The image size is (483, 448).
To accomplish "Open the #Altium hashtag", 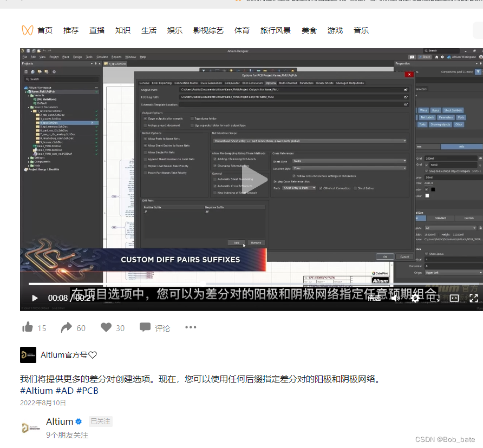I will tap(36, 391).
